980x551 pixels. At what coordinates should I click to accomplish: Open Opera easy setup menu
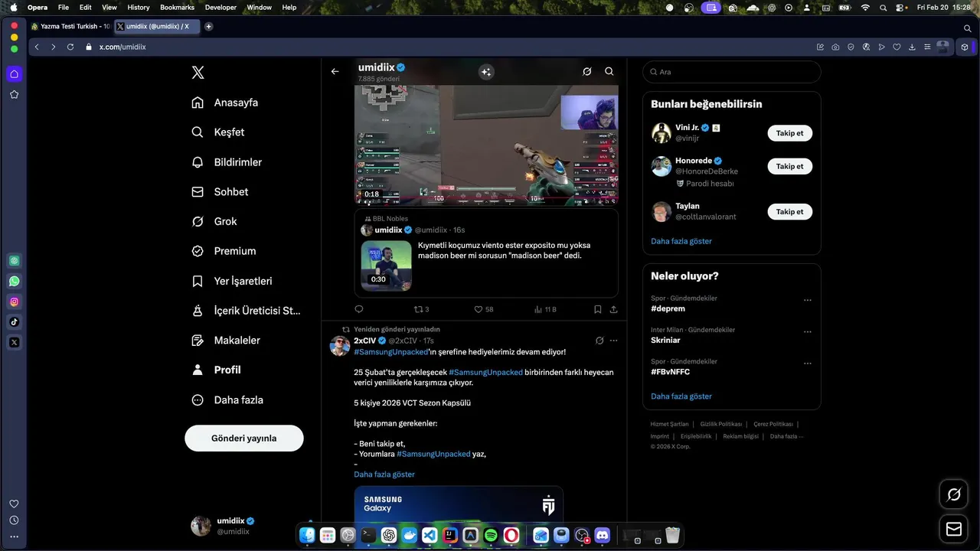927,47
